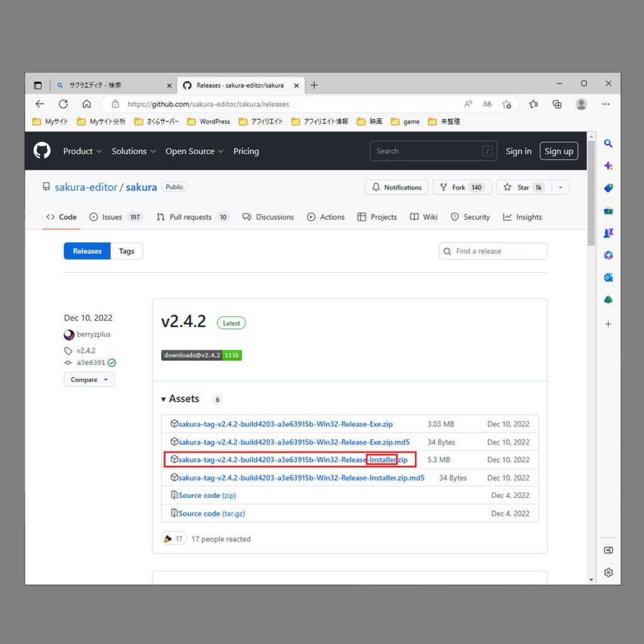644x644 pixels.
Task: Reload the page with the refresh icon
Action: pos(64,104)
